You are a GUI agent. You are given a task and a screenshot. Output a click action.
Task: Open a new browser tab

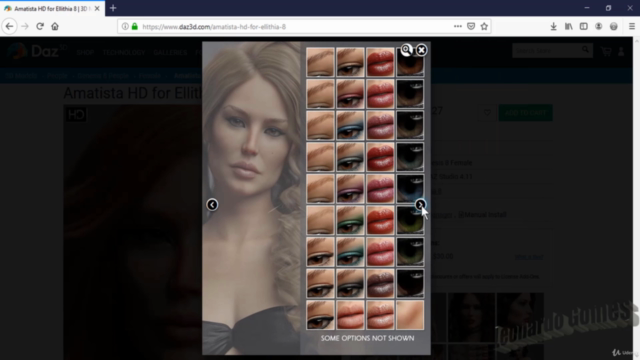113,8
